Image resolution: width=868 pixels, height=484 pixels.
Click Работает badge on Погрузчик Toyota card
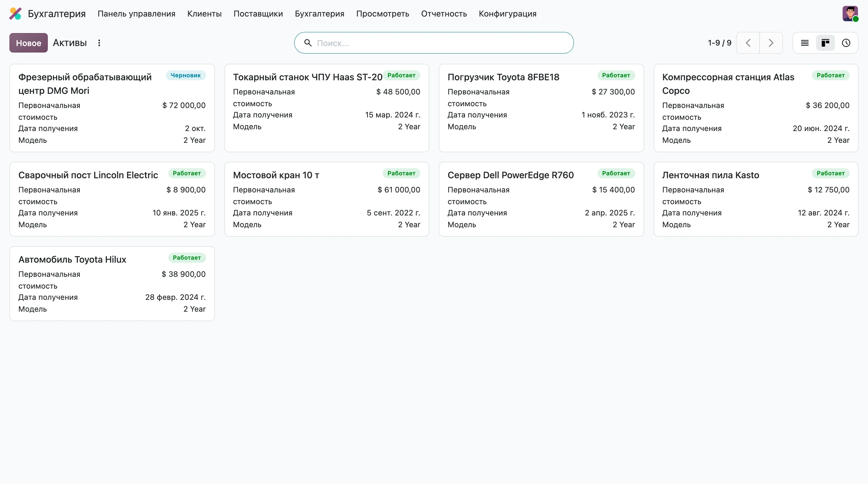point(616,76)
